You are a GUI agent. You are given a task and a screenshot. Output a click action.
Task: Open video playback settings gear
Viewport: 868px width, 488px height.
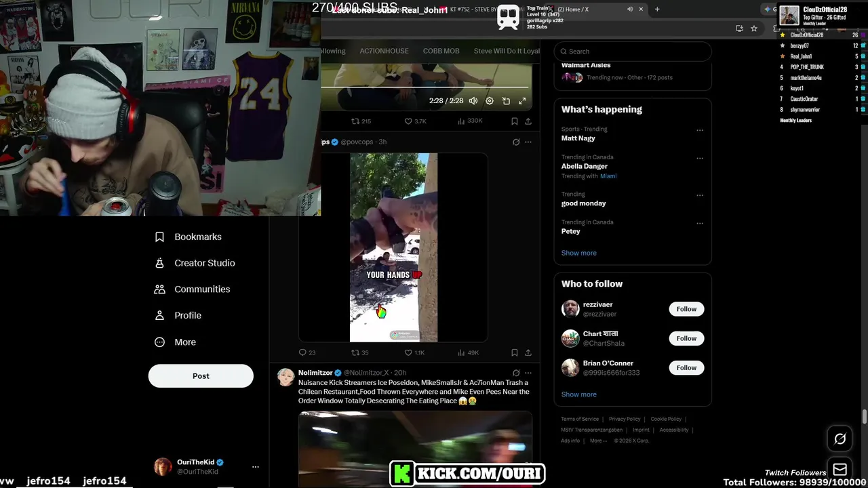[490, 101]
